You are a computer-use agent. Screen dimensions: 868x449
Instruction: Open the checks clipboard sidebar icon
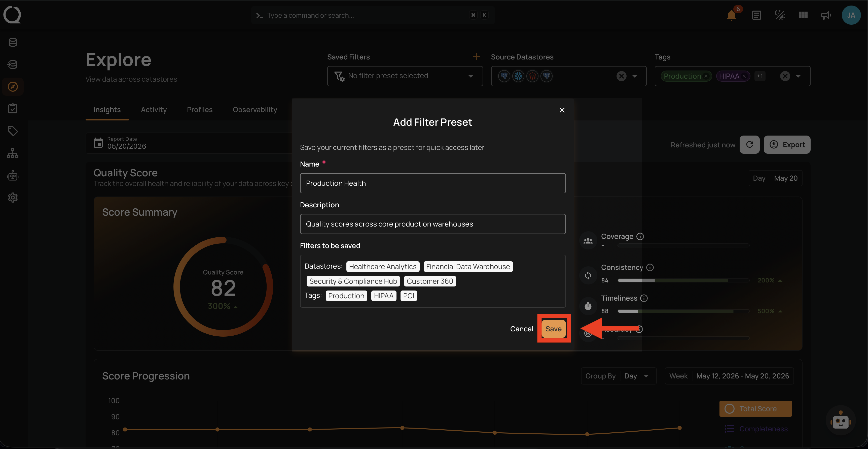(x=13, y=109)
